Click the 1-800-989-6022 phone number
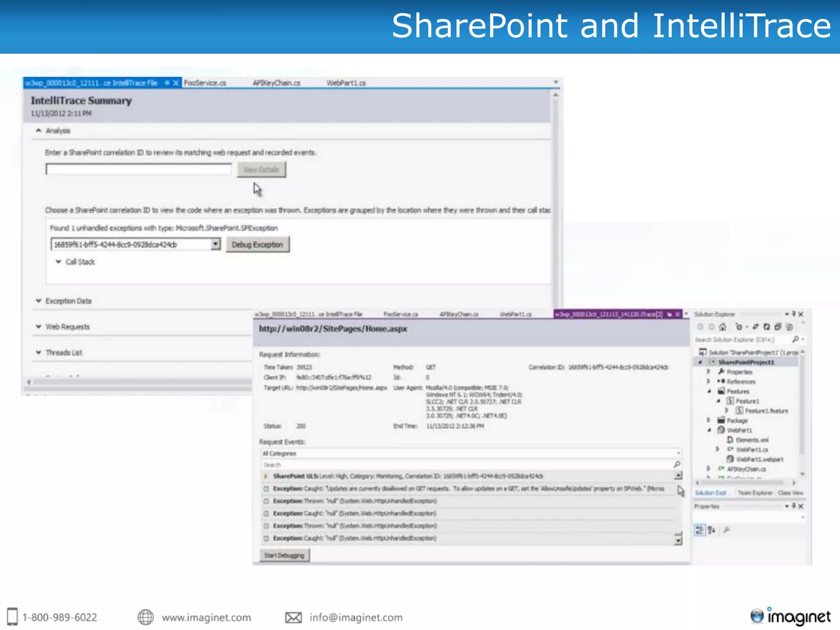This screenshot has width=840, height=630. click(60, 617)
